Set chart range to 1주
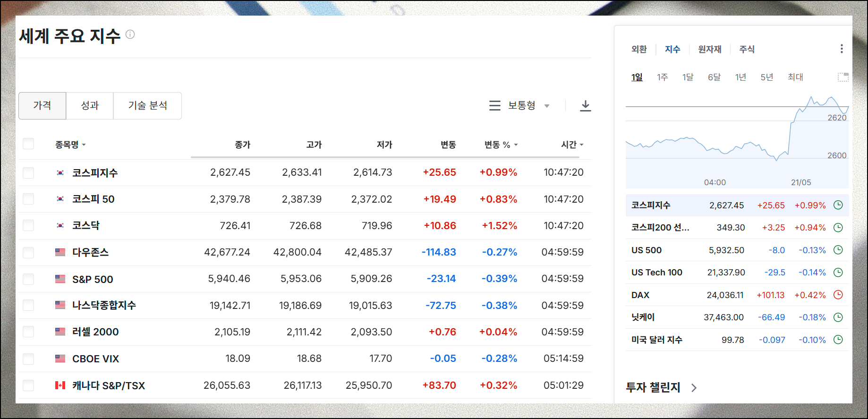Screen dimensions: 868x419 pos(663,77)
